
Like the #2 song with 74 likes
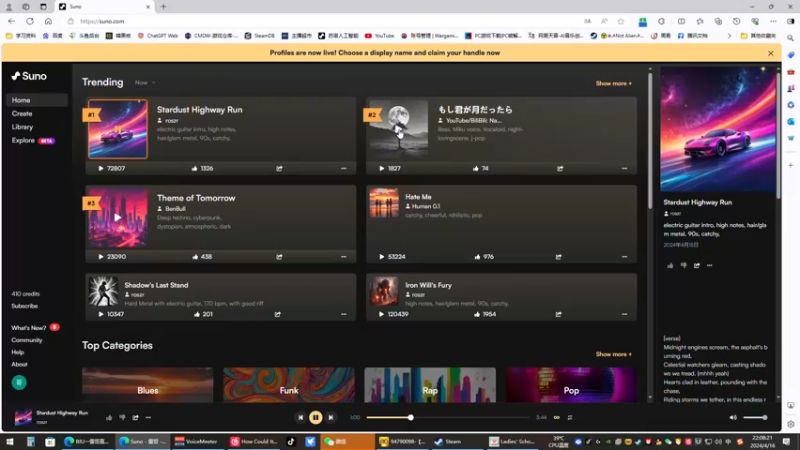coord(476,168)
